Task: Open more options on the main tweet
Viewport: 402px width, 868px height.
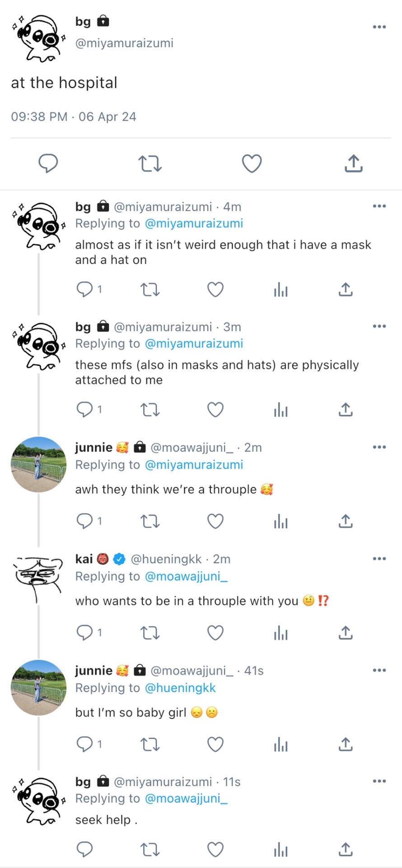Action: 379,27
